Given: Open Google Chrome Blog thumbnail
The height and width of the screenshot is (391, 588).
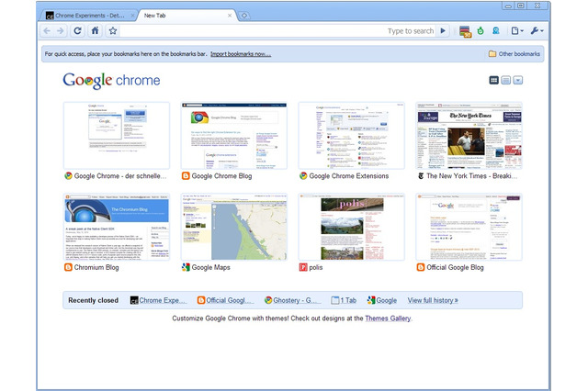Looking at the screenshot, I should point(234,136).
